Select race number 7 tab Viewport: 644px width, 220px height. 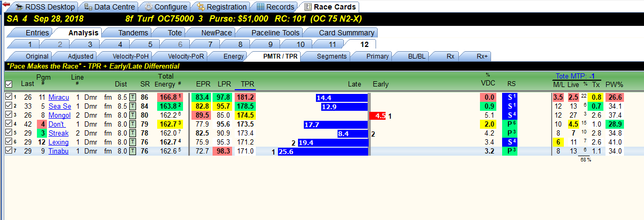tap(210, 44)
